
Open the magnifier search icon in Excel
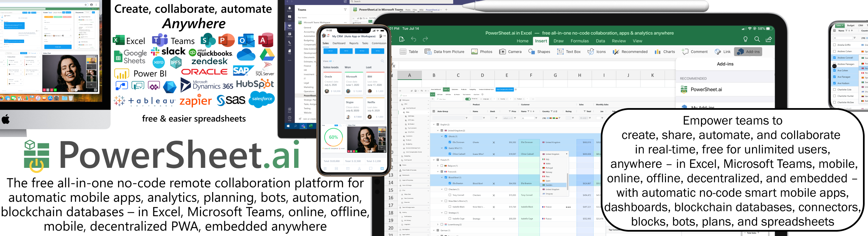tap(757, 39)
